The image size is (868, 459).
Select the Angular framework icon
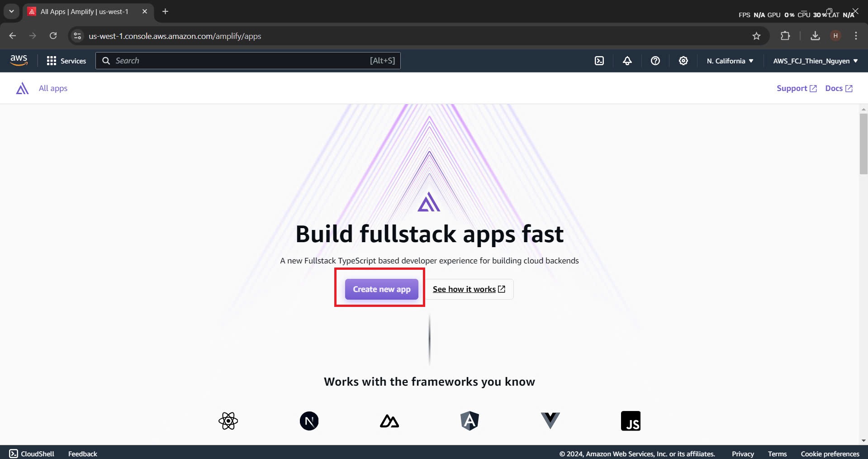(470, 421)
